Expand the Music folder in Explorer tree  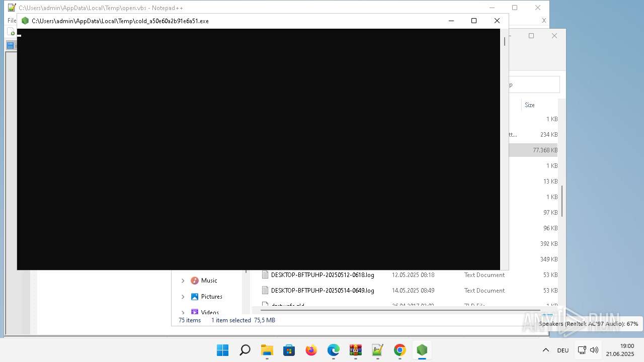pos(183,281)
